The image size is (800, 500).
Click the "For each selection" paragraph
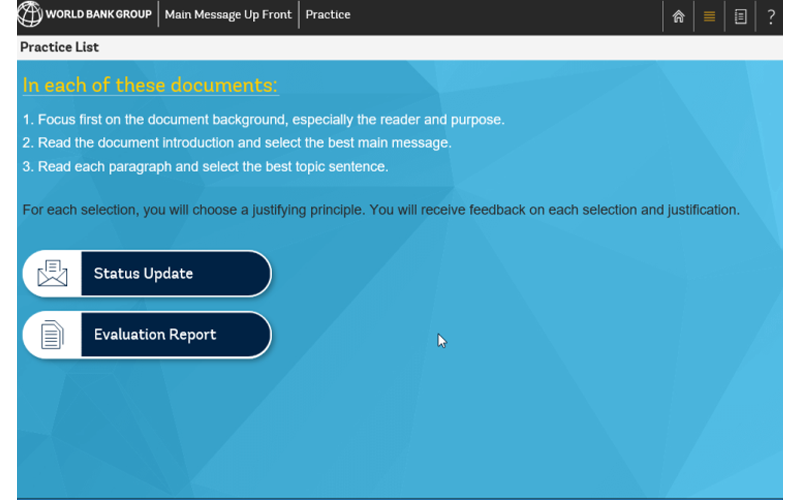pos(380,210)
